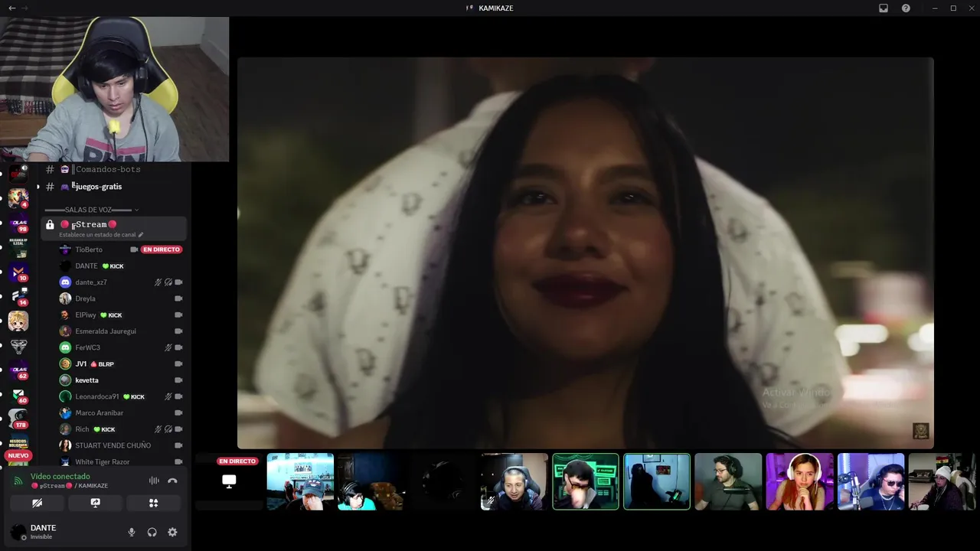The width and height of the screenshot is (980, 551).
Task: Open the help question-mark icon
Action: tap(906, 8)
